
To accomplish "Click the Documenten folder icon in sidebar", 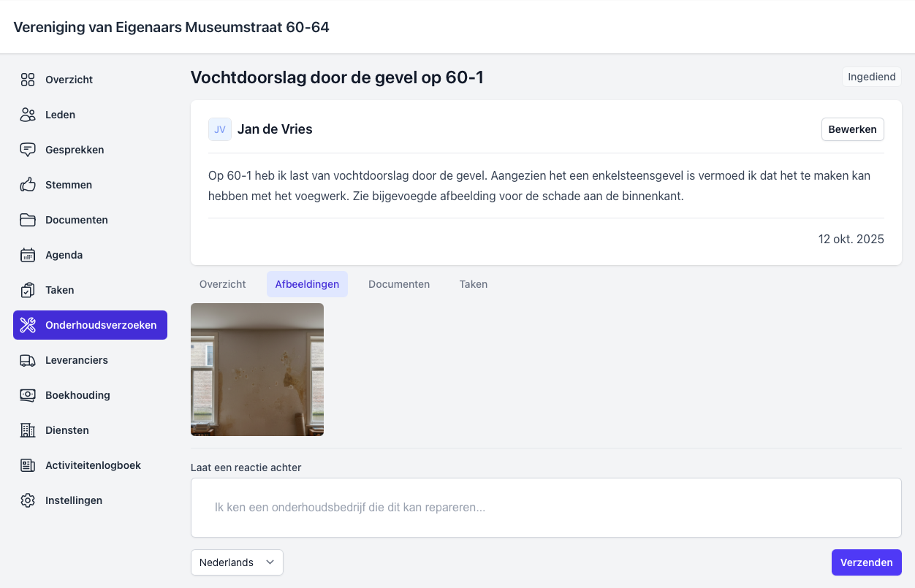I will tap(28, 220).
